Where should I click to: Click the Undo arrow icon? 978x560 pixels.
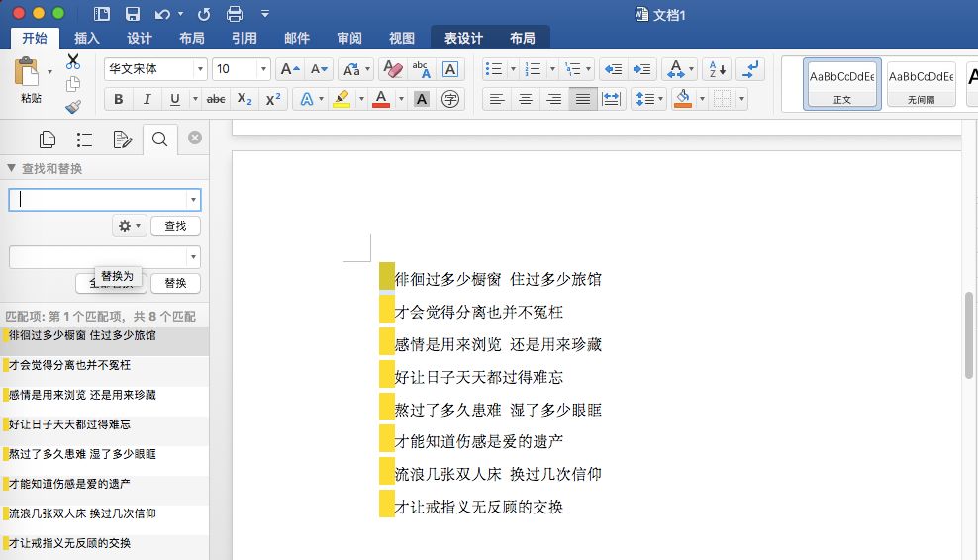click(162, 14)
